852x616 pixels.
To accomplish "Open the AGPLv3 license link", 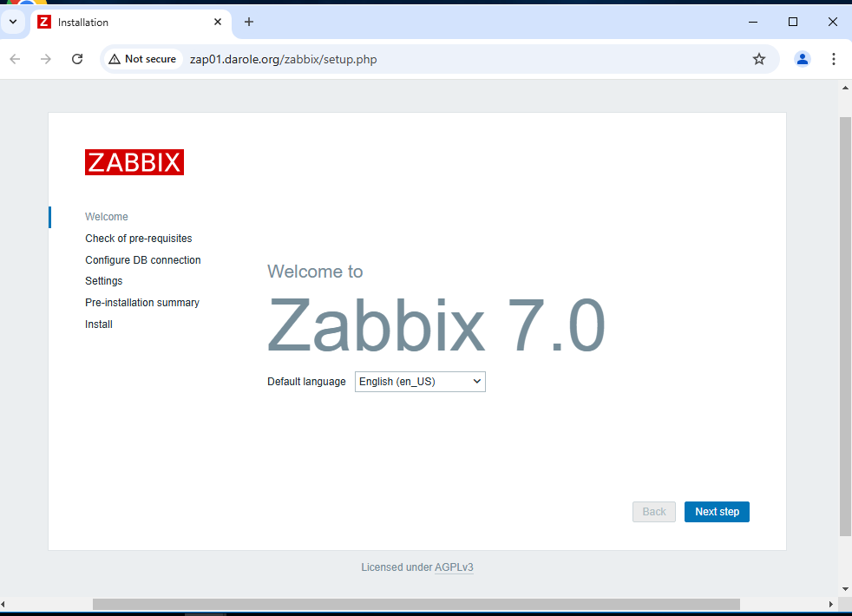I will pyautogui.click(x=454, y=567).
